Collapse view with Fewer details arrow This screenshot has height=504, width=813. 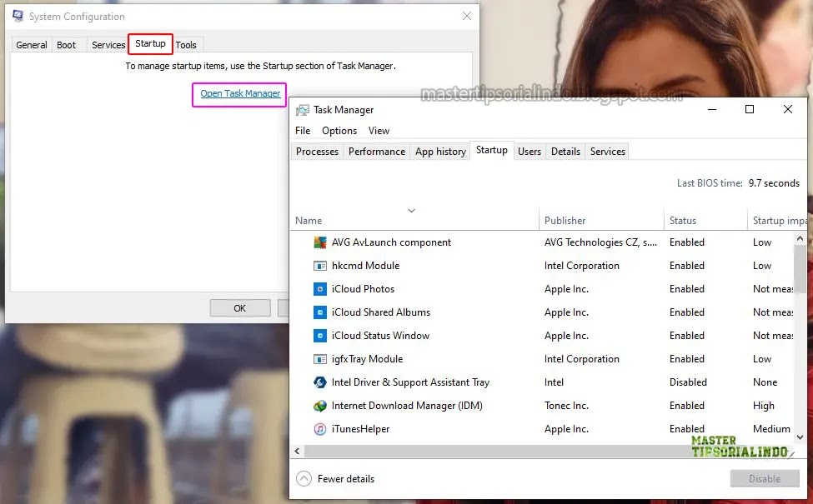[304, 479]
